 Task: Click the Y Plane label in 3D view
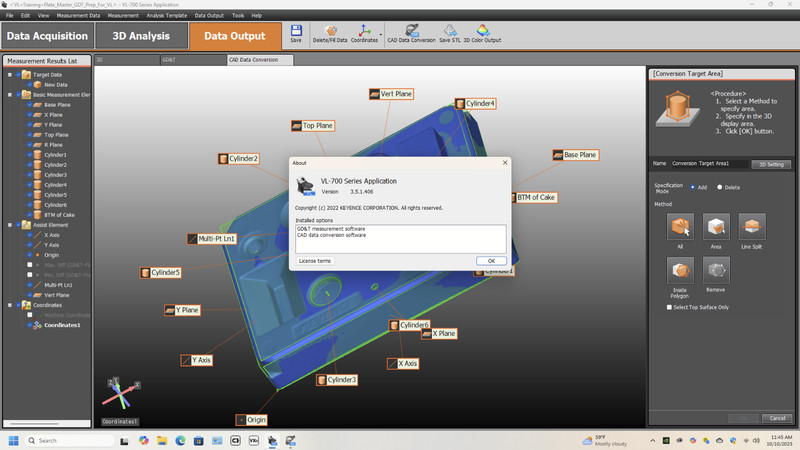coord(182,310)
